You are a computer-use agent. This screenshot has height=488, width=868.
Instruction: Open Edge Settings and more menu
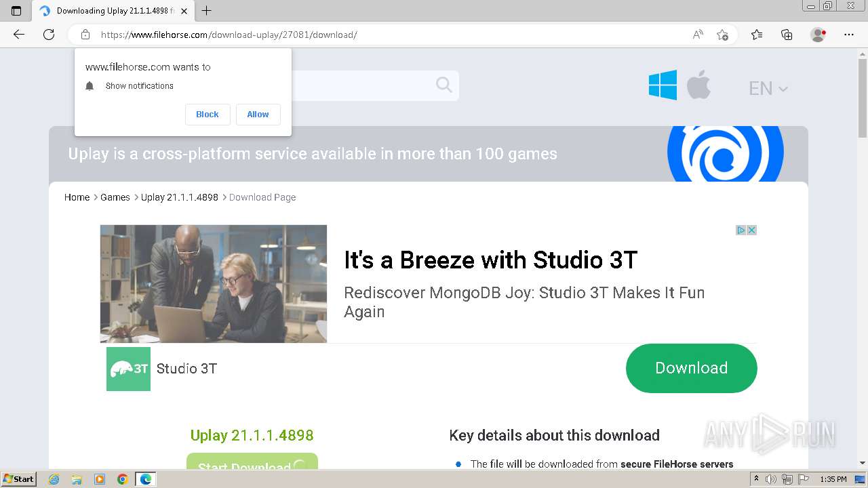849,35
